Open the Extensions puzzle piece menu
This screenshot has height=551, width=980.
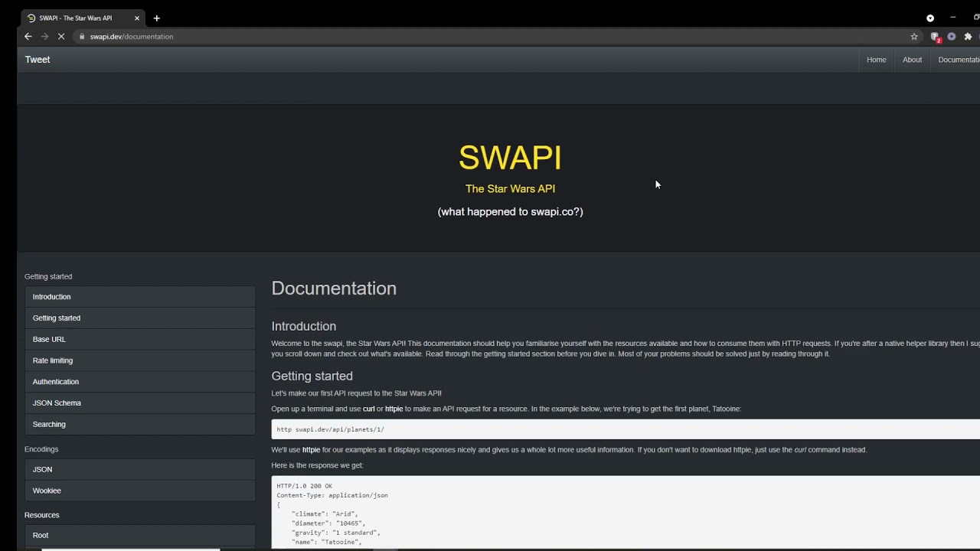pyautogui.click(x=968, y=37)
